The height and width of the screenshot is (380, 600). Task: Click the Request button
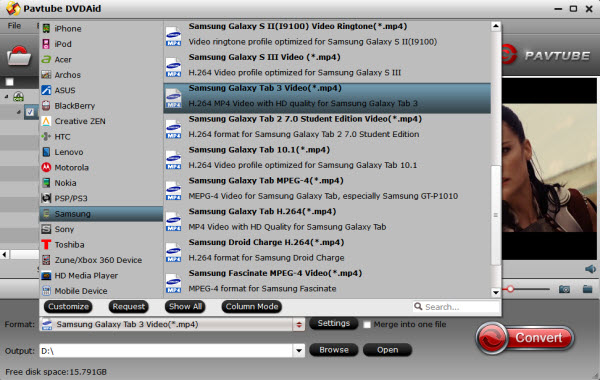pyautogui.click(x=129, y=307)
